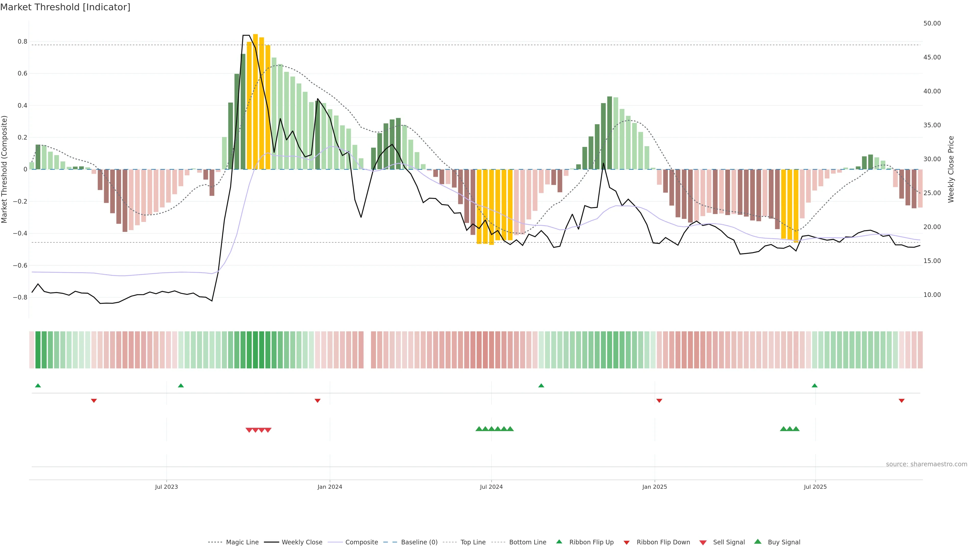Toggle the Top Line legend entry
This screenshot has width=980, height=551.
(x=473, y=542)
